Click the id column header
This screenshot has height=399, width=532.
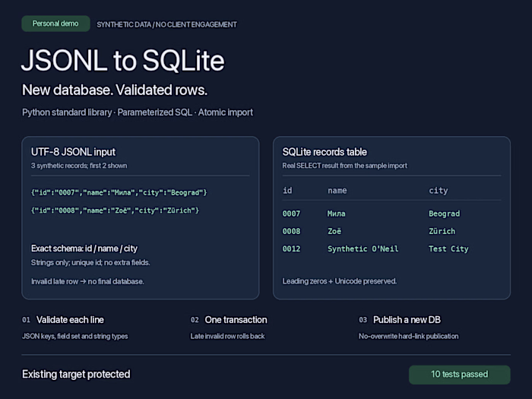tap(287, 190)
